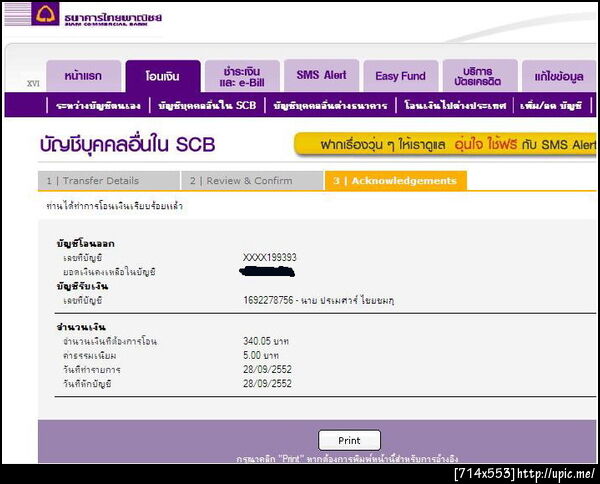Open the Easy Fund tab

pos(401,76)
